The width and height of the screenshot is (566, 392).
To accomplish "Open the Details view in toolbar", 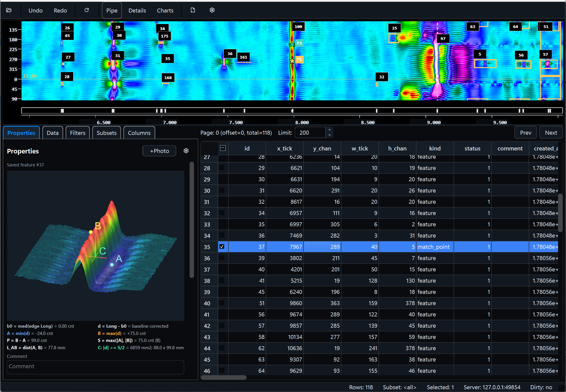I will [137, 11].
